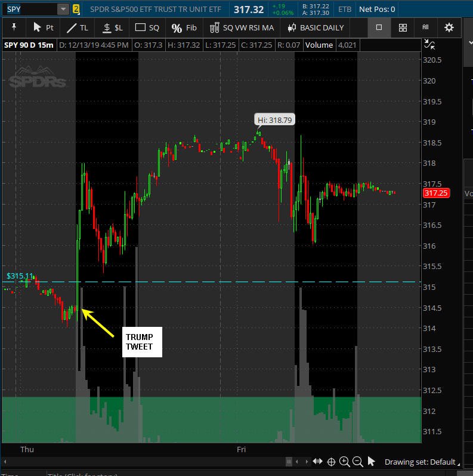The image size is (473, 476).
Task: Toggle the crosshair pan tool icon
Action: click(331, 462)
